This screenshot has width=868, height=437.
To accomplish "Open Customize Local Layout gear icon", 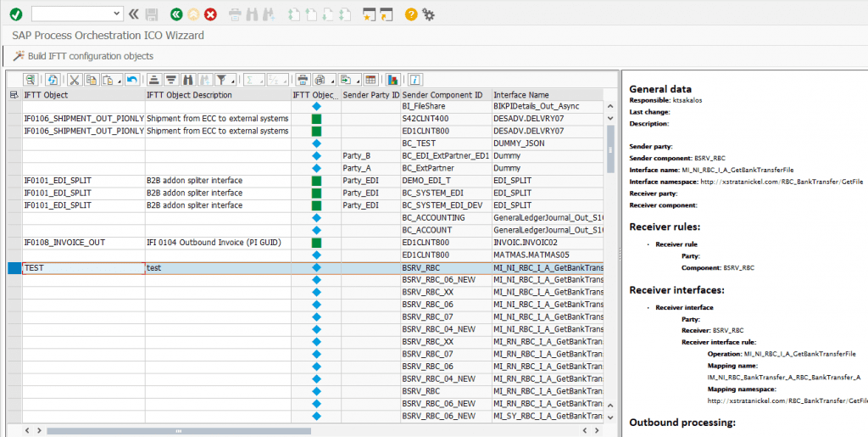I will point(428,14).
